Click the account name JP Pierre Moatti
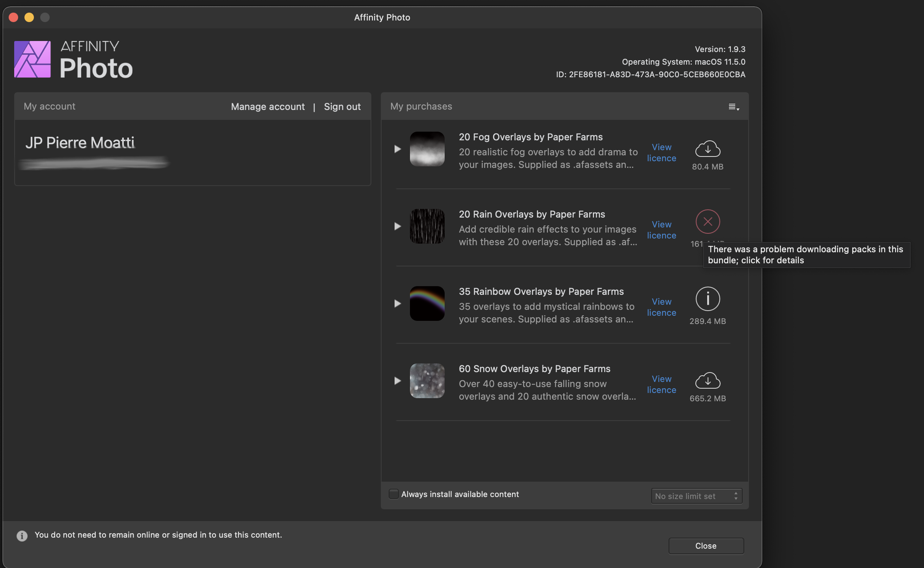924x568 pixels. 80,143
